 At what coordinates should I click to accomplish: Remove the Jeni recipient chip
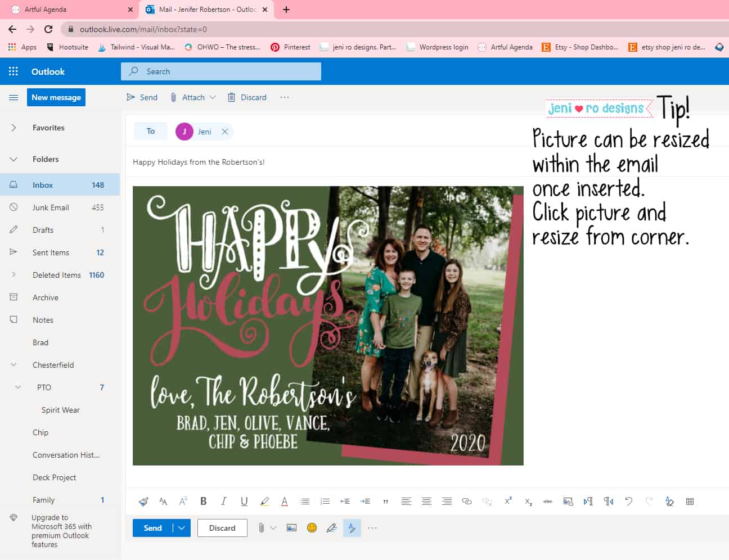tap(225, 132)
